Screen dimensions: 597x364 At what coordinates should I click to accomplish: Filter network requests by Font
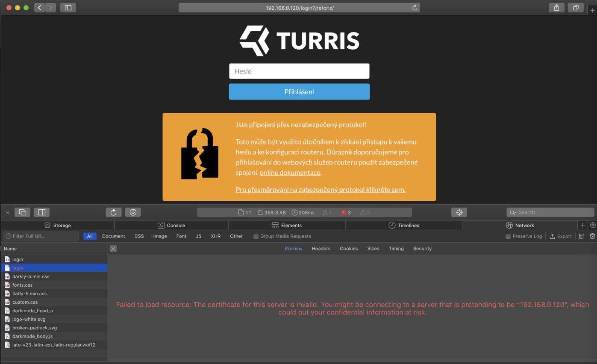(181, 236)
